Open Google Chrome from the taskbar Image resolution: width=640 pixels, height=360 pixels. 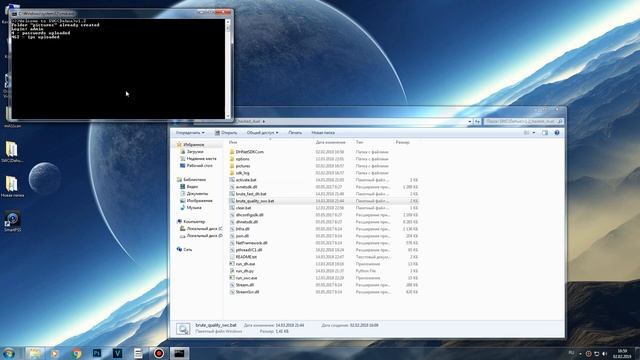(76, 353)
